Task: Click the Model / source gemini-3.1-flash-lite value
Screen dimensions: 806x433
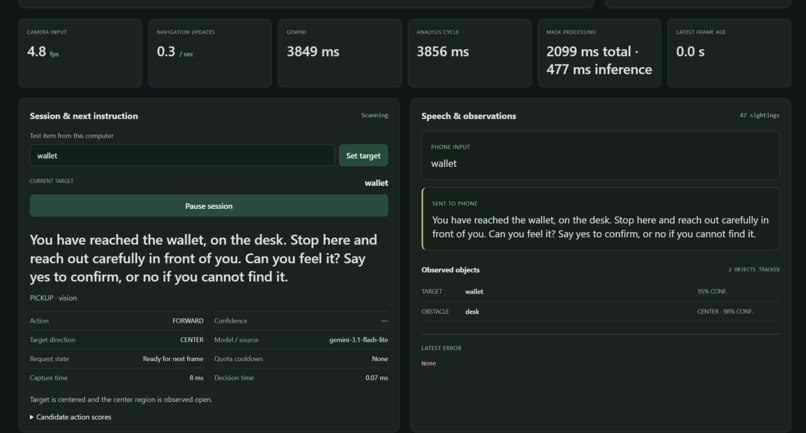Action: (358, 340)
